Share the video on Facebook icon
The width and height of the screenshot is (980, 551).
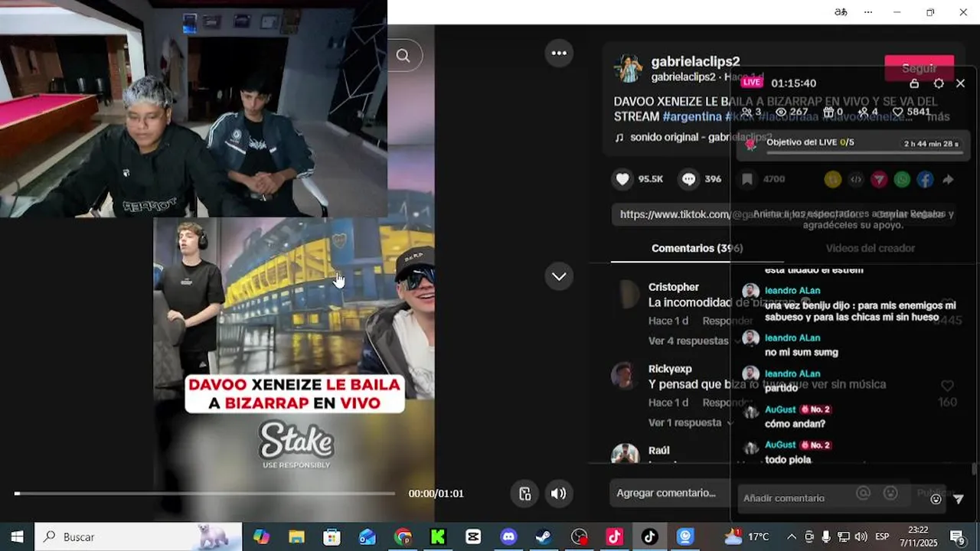coord(925,179)
